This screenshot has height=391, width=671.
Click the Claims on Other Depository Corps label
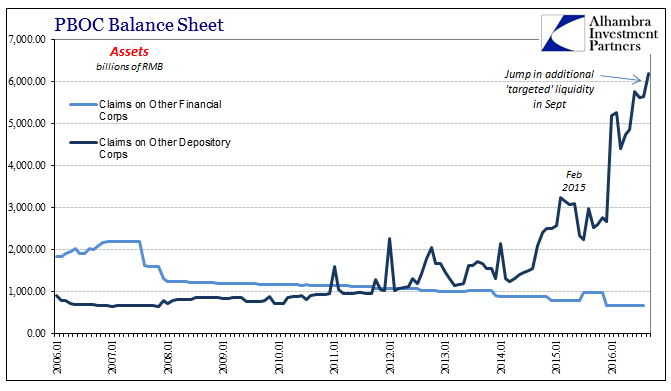[x=165, y=148]
